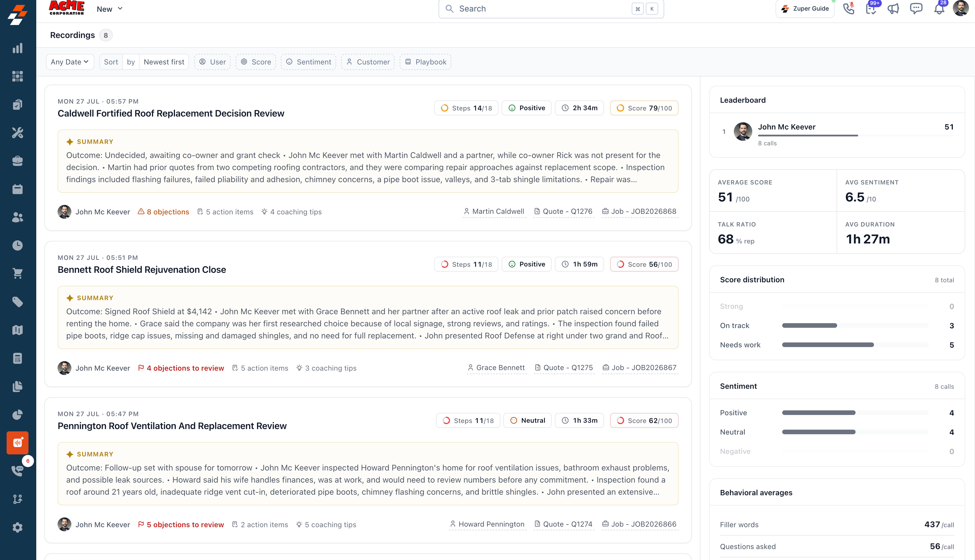Open the shopping cart sidebar icon
Viewport: 975px width, 560px height.
(18, 273)
